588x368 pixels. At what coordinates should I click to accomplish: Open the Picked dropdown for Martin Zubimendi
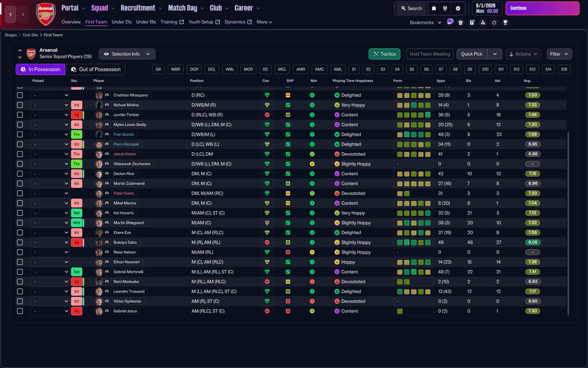click(x=51, y=184)
